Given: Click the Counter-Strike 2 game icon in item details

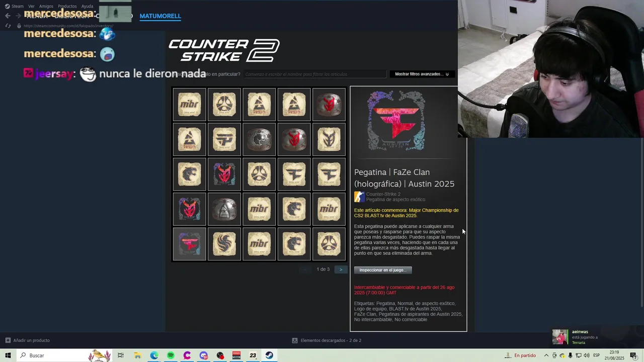Looking at the screenshot, I should (x=359, y=197).
